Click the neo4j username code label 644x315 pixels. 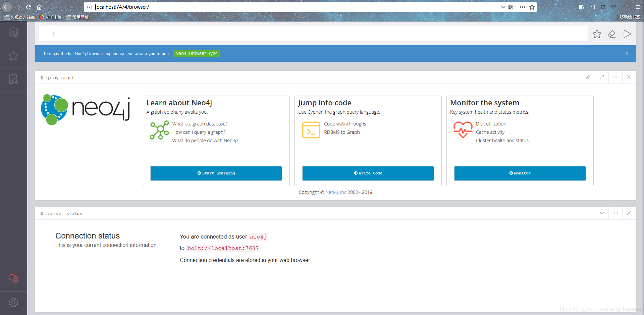point(258,237)
